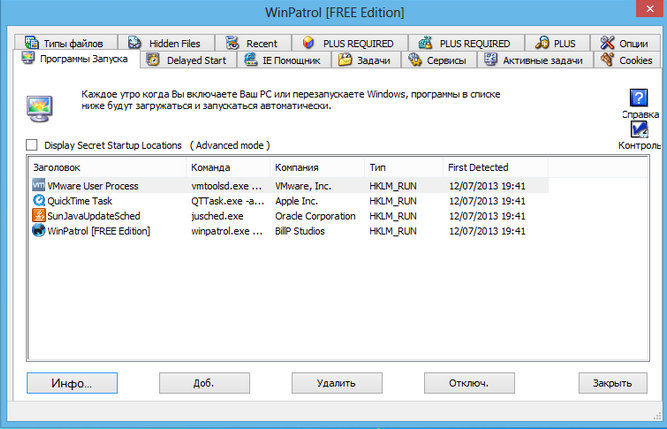Sort by Тип column header
Screen dimensions: 667x429
pos(404,168)
